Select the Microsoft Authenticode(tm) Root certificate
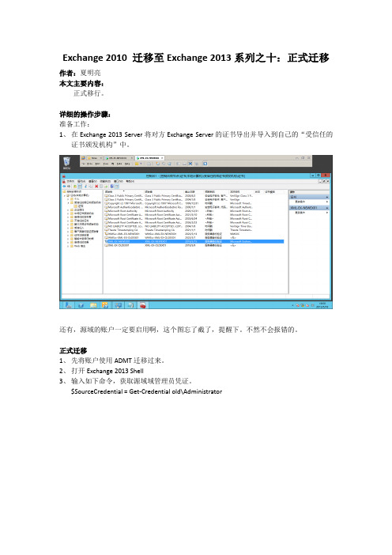 pos(194,207)
